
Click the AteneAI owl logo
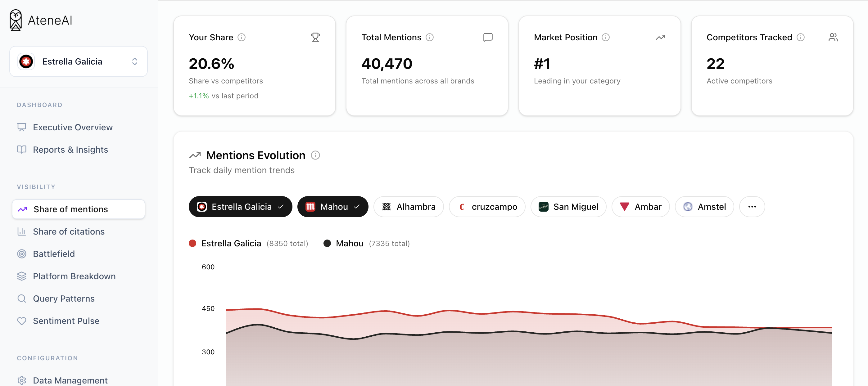coord(16,20)
